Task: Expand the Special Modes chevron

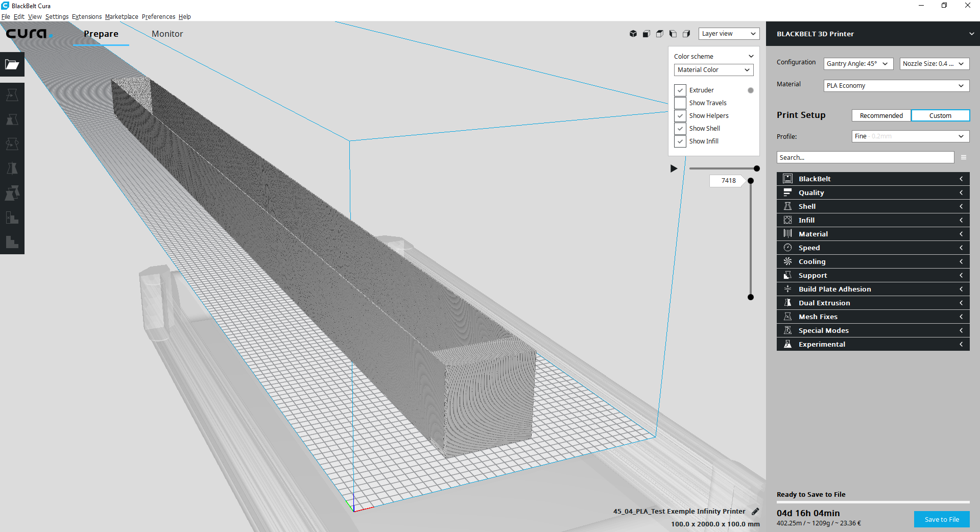Action: coord(961,330)
